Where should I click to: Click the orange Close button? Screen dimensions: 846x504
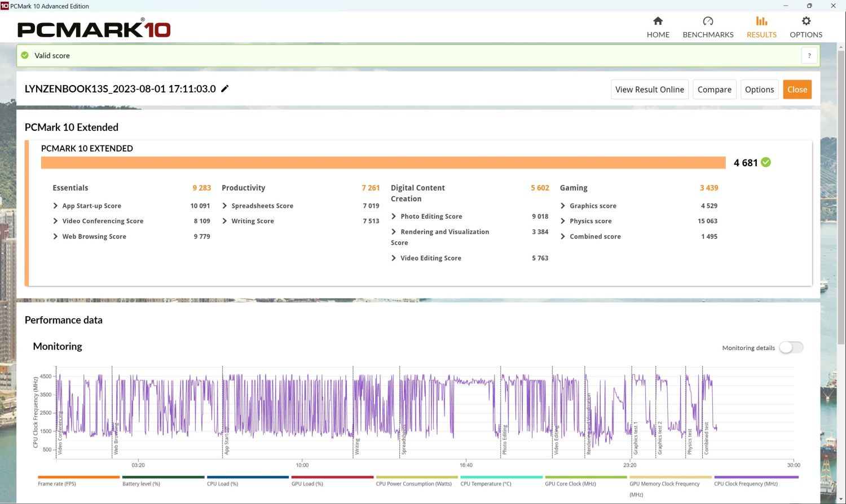coord(797,89)
